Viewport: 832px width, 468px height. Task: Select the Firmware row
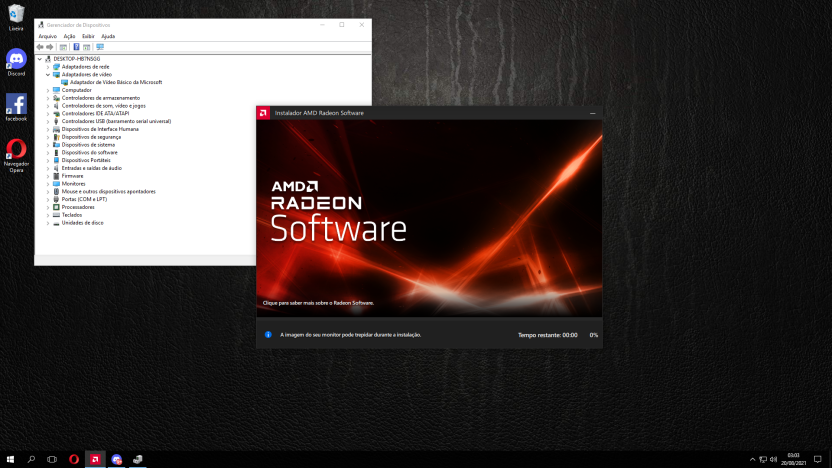(72, 176)
